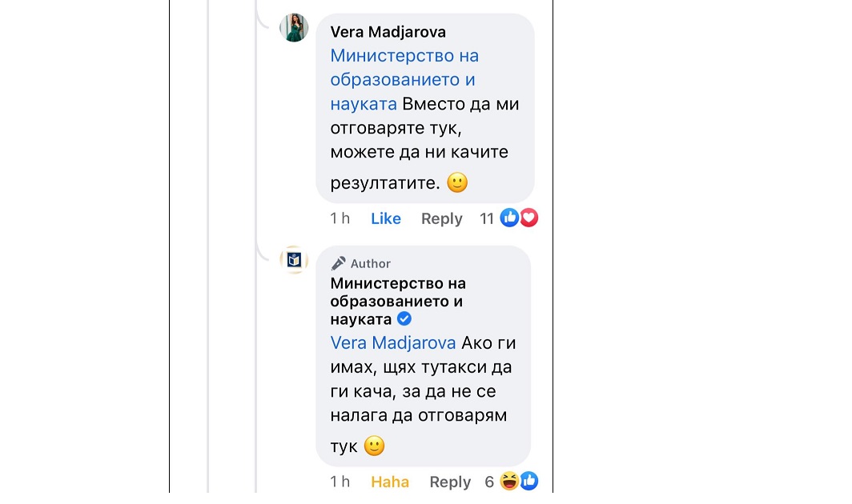
Task: Click the smiley emoji in the ministry's reply
Action: pyautogui.click(x=373, y=446)
